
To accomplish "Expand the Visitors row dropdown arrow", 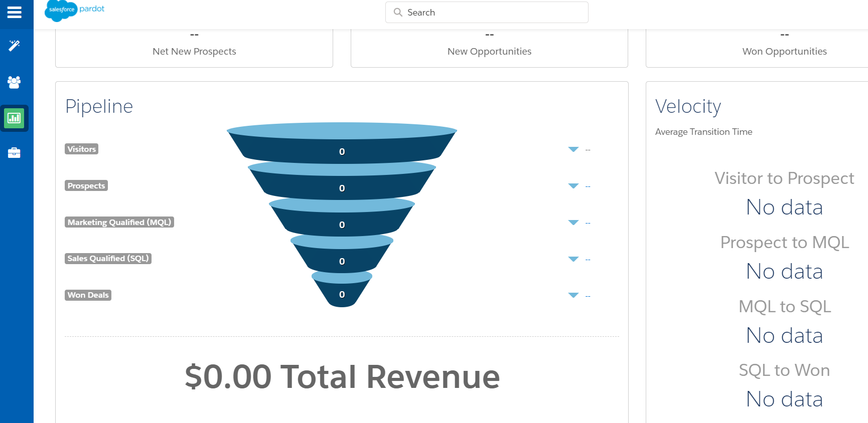I will (573, 149).
